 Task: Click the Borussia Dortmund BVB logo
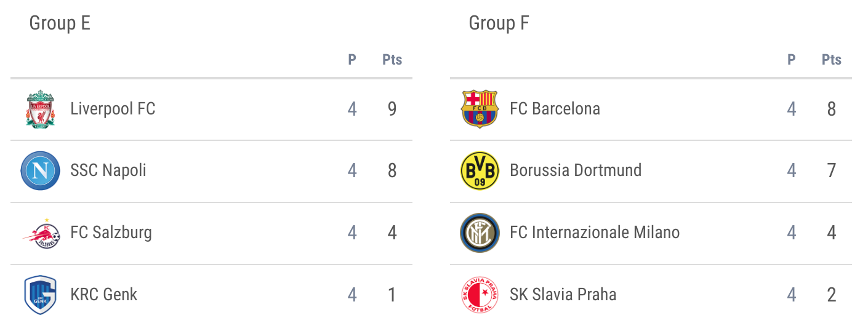(480, 170)
